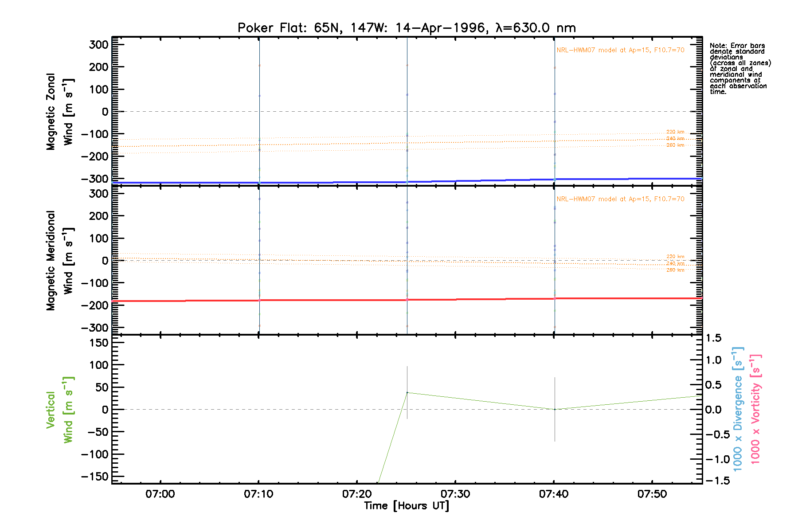Viewport: 798px width, 532px height.
Task: Click the error bars note text block
Action: (740, 69)
